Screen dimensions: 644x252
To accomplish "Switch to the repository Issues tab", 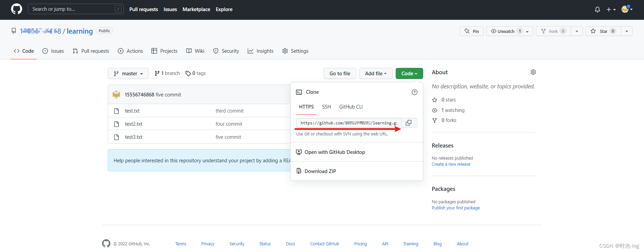I will click(x=53, y=51).
